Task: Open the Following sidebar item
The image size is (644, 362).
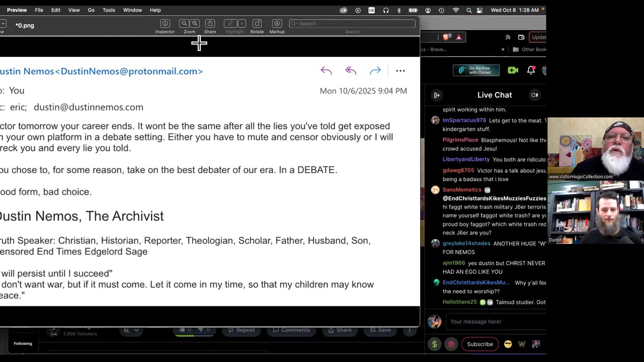Action: (23, 343)
